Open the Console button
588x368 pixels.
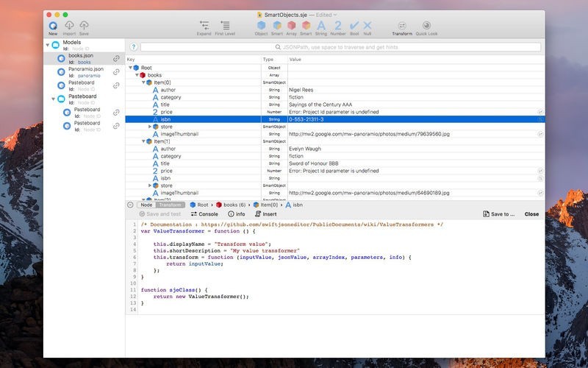[x=204, y=214]
